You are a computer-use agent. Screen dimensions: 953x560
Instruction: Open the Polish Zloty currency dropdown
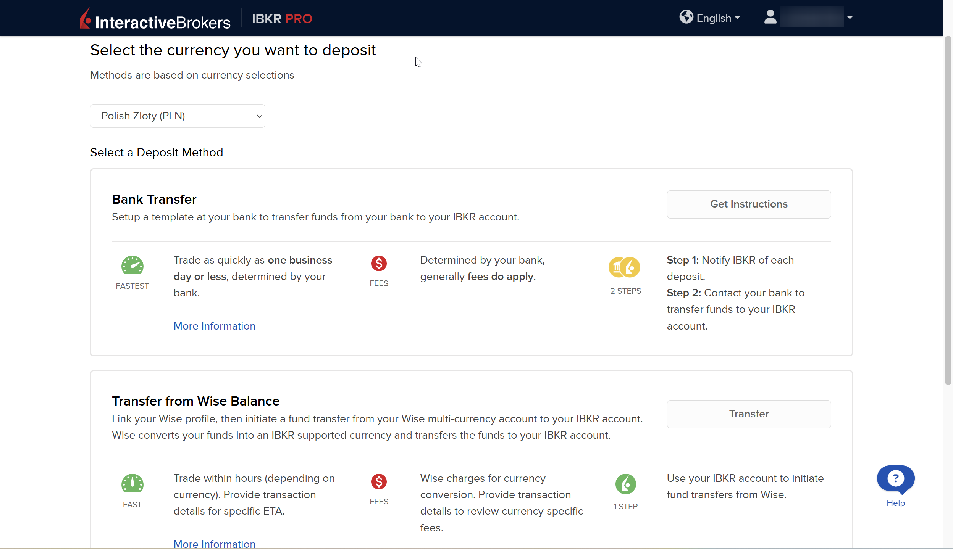[x=178, y=116]
